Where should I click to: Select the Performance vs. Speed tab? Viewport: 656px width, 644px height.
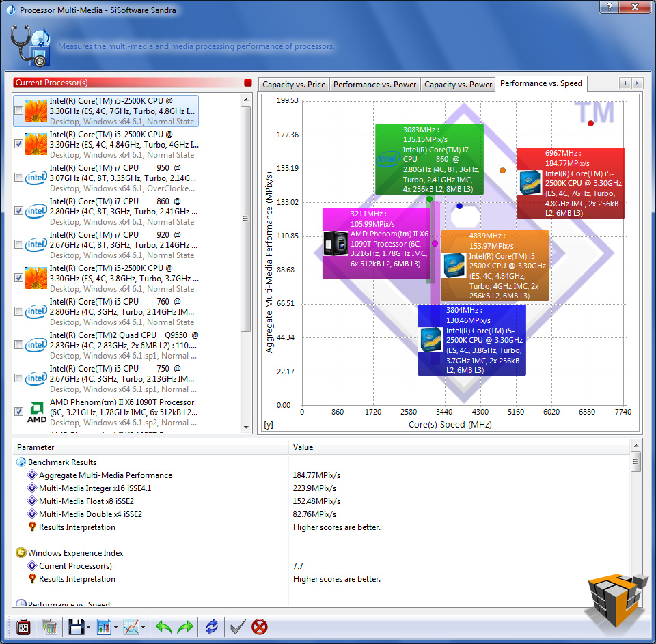541,83
